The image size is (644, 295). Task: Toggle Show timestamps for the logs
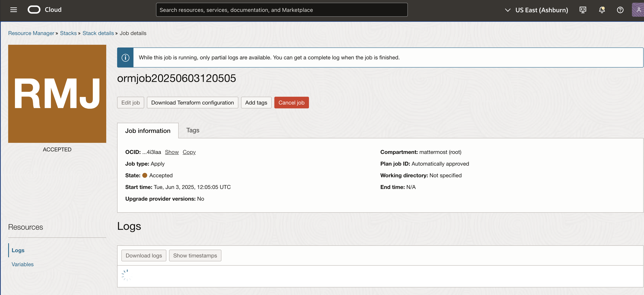195,255
